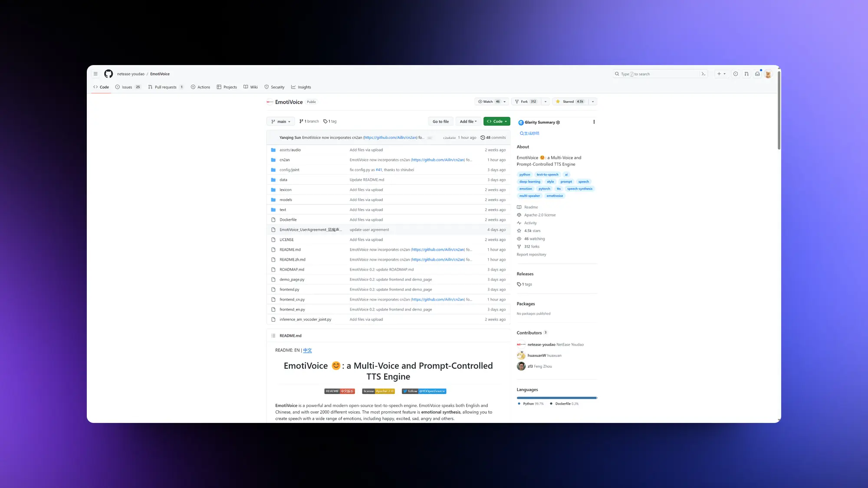Open the command palette icon in search bar
This screenshot has height=488, width=868.
click(703, 74)
